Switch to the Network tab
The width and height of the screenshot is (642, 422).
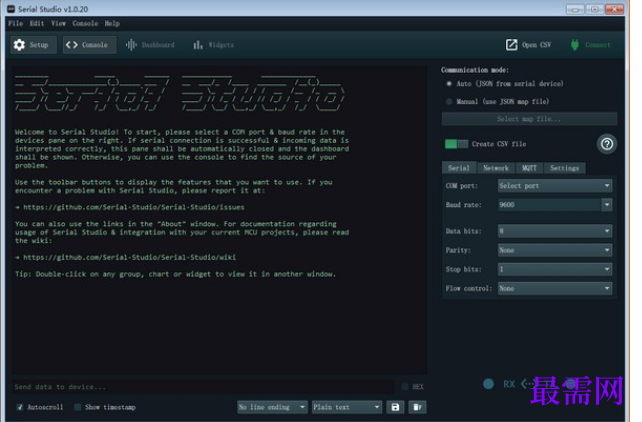tap(496, 168)
